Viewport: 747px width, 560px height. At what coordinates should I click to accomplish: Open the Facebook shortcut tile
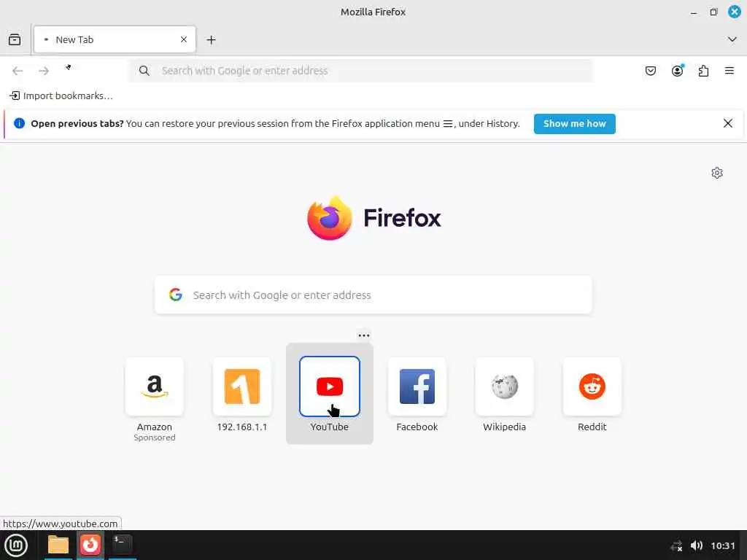(x=417, y=386)
